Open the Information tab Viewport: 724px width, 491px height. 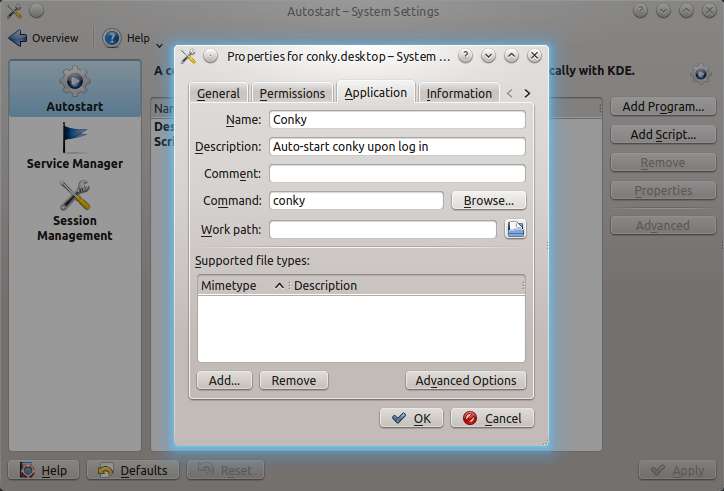pyautogui.click(x=459, y=93)
